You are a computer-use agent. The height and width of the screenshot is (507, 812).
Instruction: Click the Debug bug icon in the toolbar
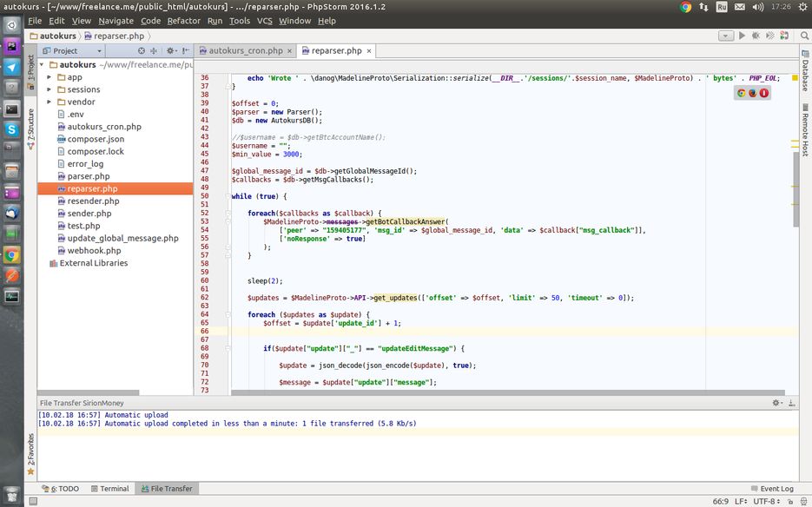[756, 36]
